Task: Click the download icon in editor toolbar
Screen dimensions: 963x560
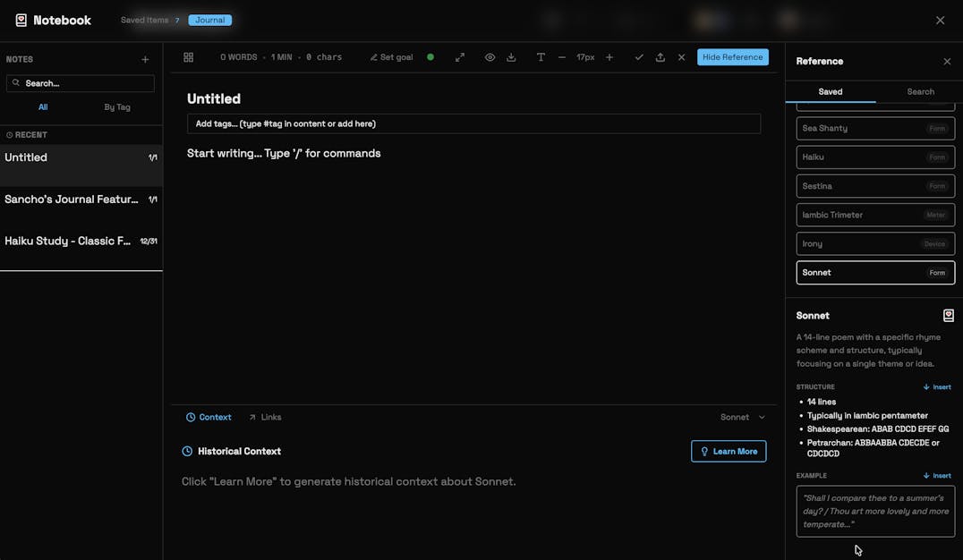Action: click(x=511, y=57)
